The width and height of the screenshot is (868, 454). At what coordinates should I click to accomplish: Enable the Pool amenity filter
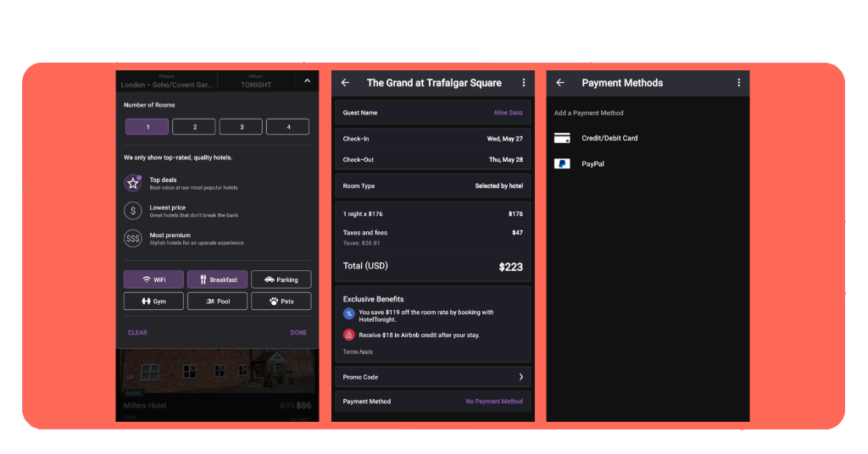218,301
